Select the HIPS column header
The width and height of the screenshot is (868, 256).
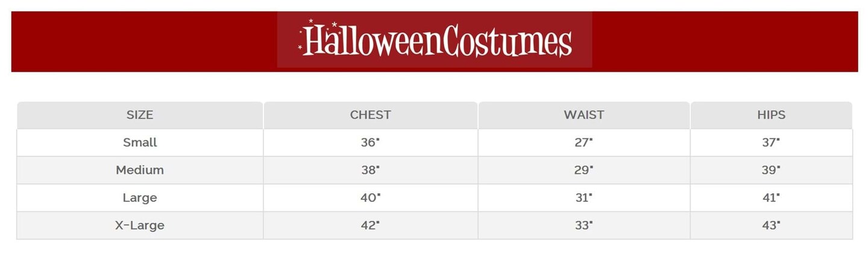(x=771, y=115)
